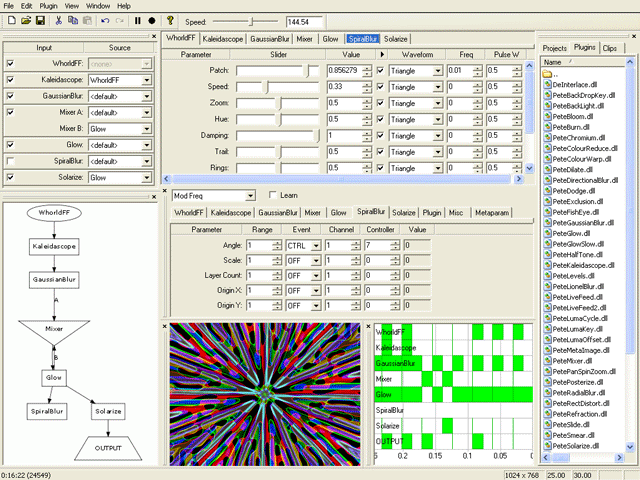The image size is (640, 480).
Task: Click the Copy toolbar icon
Action: tap(74, 20)
